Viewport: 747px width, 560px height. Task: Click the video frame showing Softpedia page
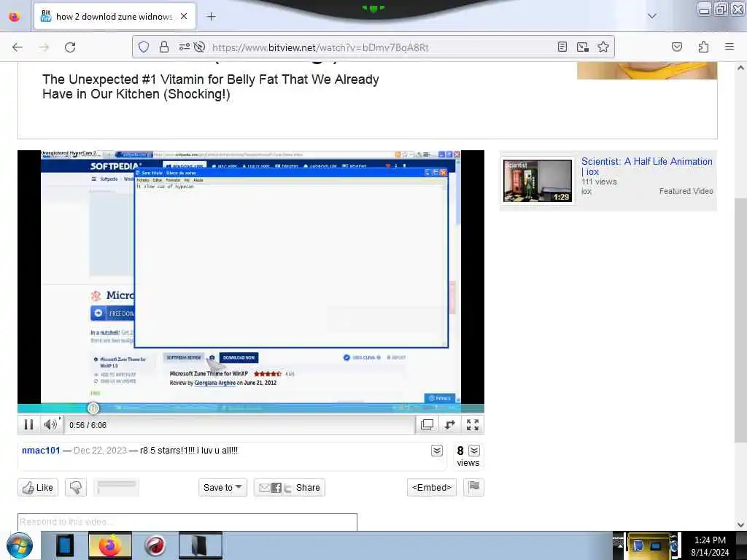pyautogui.click(x=251, y=276)
